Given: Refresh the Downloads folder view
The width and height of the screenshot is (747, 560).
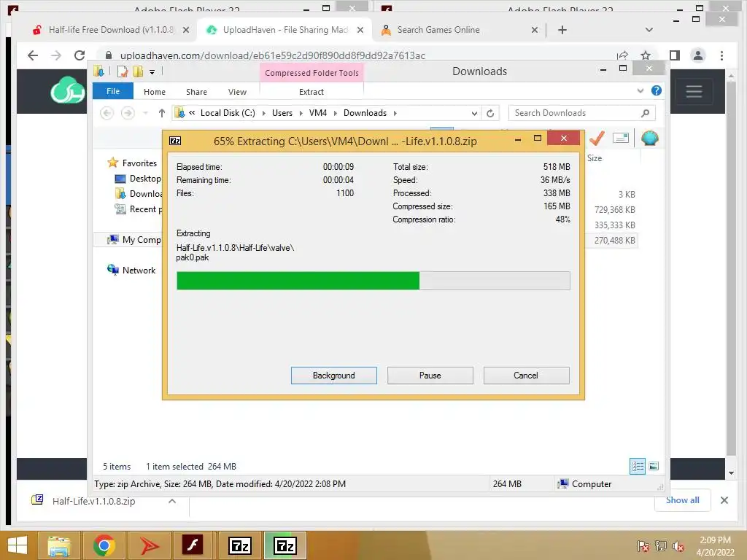Looking at the screenshot, I should click(x=489, y=113).
